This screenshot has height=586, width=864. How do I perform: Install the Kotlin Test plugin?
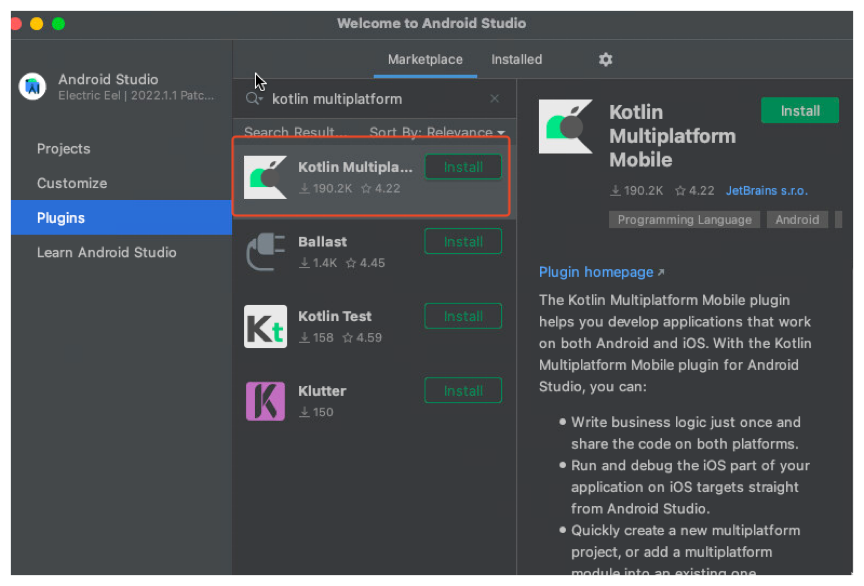click(x=463, y=316)
